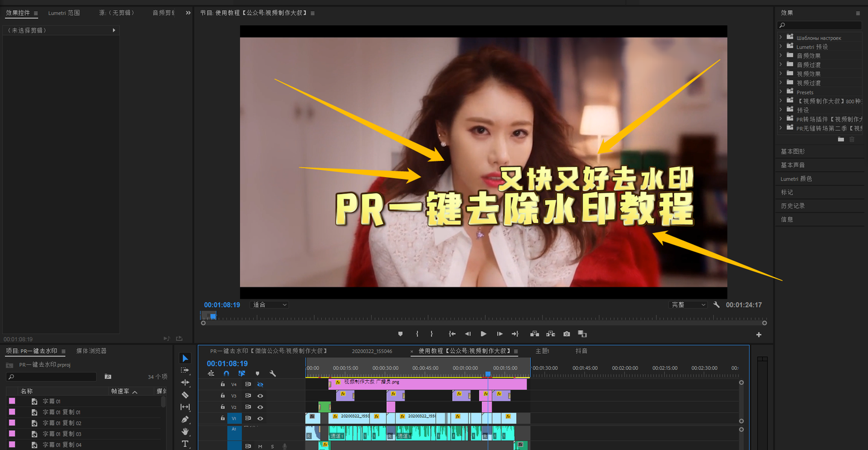The width and height of the screenshot is (868, 450).
Task: Expand the Presets effects folder
Action: (x=781, y=92)
